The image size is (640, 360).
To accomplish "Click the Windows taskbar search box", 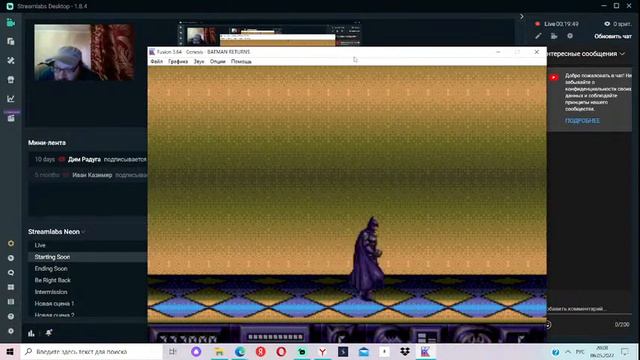I will pos(91,351).
